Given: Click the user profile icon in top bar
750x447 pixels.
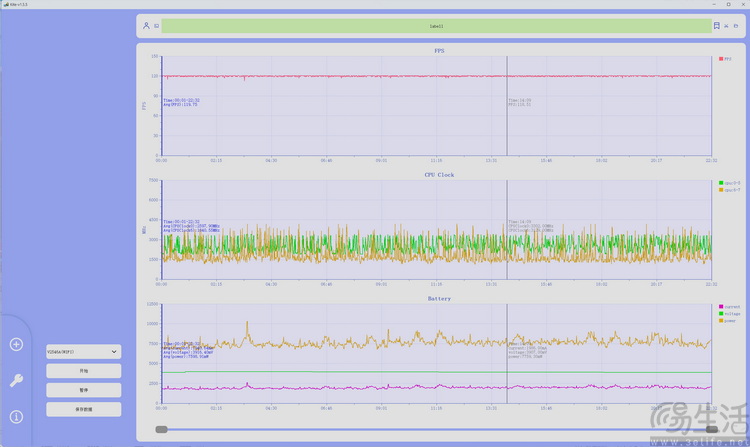Looking at the screenshot, I should point(146,25).
